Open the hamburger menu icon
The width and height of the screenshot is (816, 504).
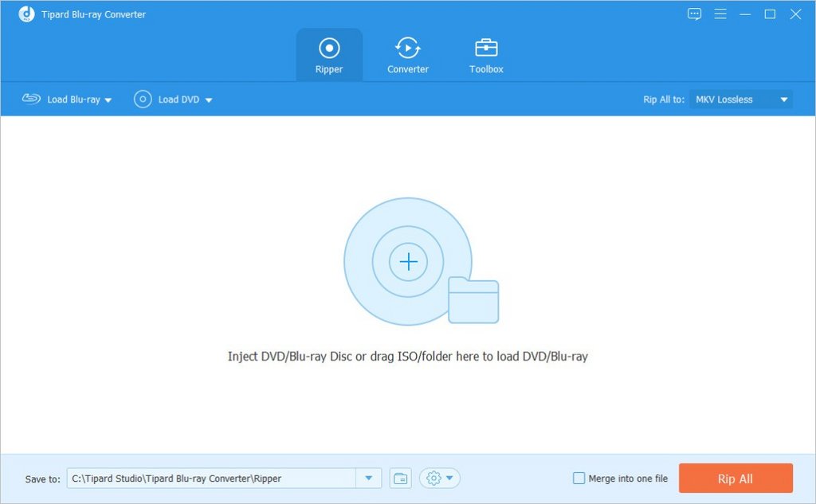(x=720, y=14)
